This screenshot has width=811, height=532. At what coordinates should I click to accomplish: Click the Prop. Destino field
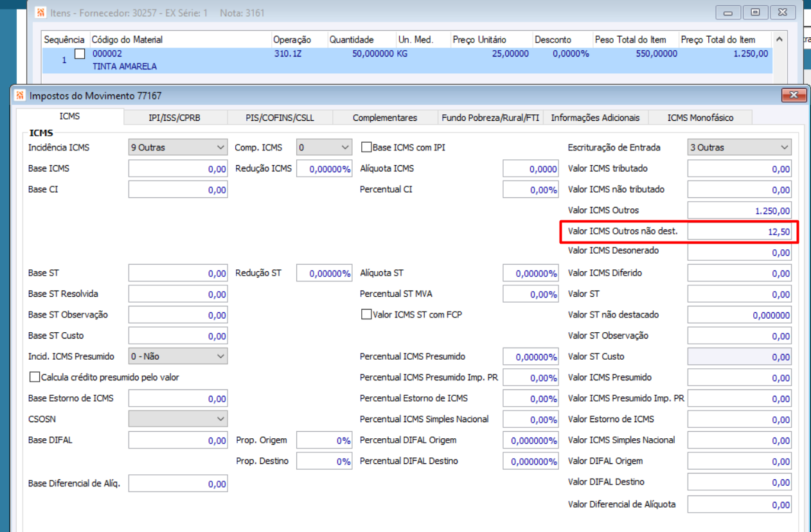[x=324, y=461]
